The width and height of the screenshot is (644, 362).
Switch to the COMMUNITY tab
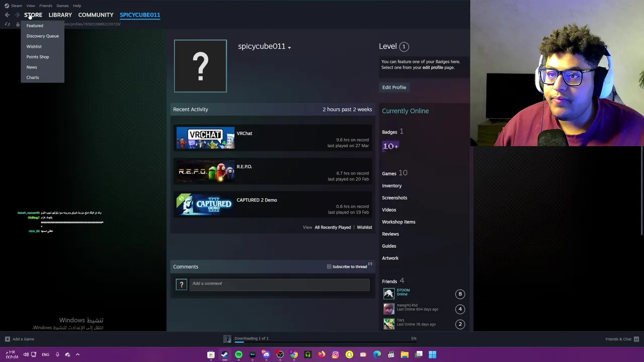(x=96, y=15)
